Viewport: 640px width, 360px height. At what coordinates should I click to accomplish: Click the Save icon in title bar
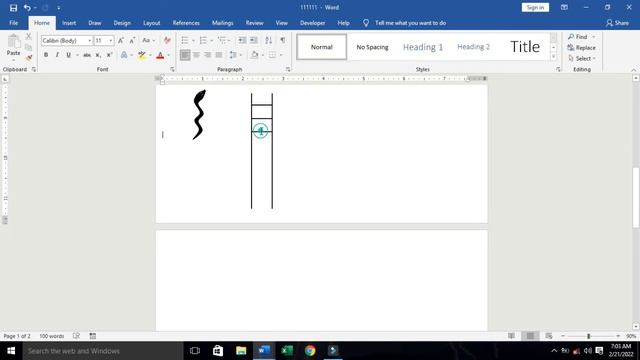click(x=13, y=7)
